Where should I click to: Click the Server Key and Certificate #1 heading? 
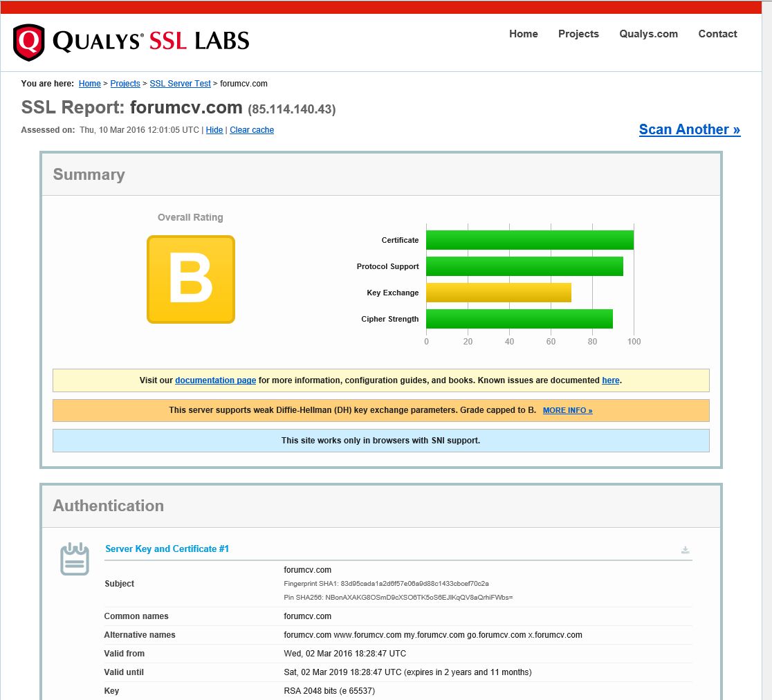167,549
